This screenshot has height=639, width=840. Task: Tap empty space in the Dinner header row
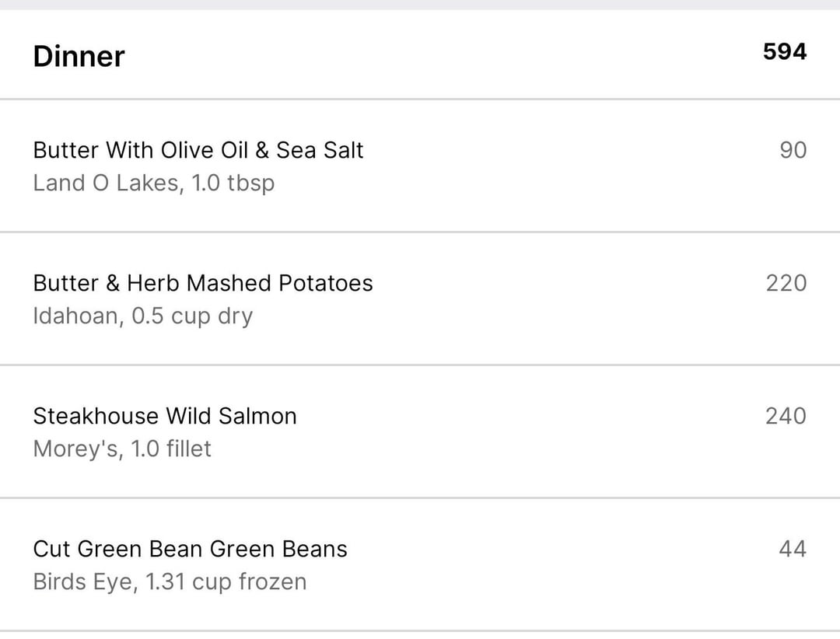click(x=436, y=54)
